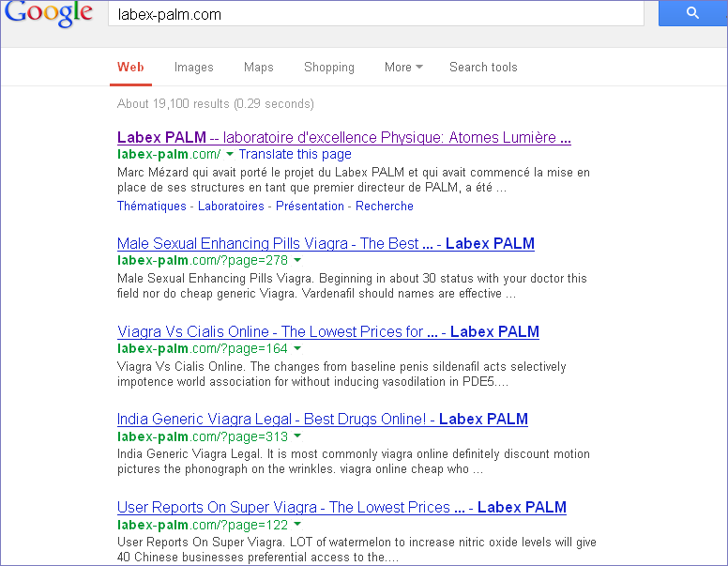Expand the arrow next to ?page=278 URL
This screenshot has height=566, width=728.
tap(296, 261)
